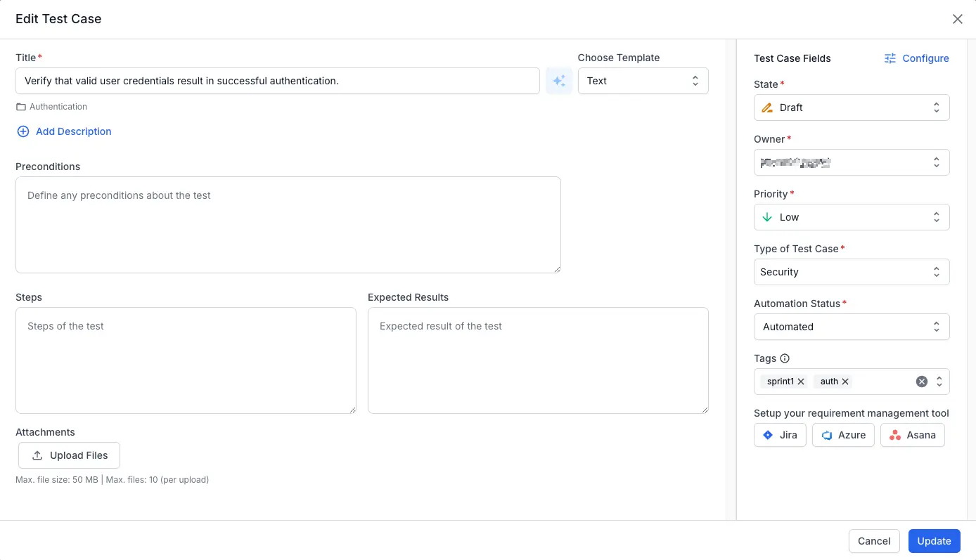Click the Upload Files button
The image size is (976, 560).
coord(69,455)
